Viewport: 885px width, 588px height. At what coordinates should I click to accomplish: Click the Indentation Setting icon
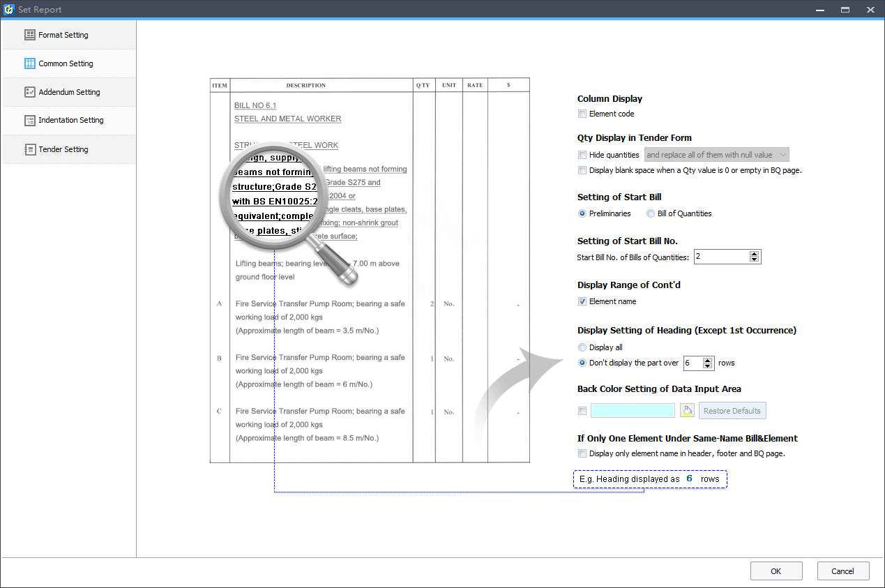pyautogui.click(x=29, y=120)
